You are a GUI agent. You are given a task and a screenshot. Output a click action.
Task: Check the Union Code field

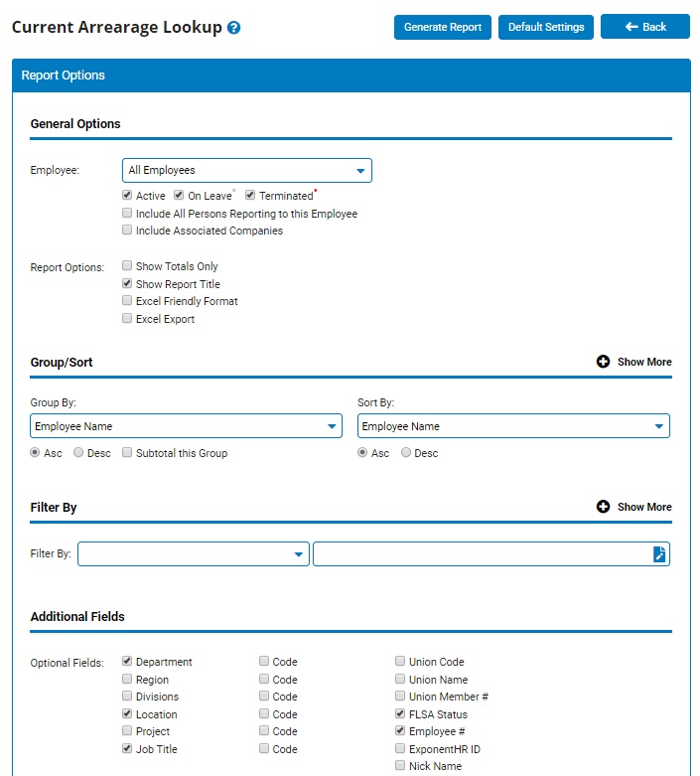point(400,661)
